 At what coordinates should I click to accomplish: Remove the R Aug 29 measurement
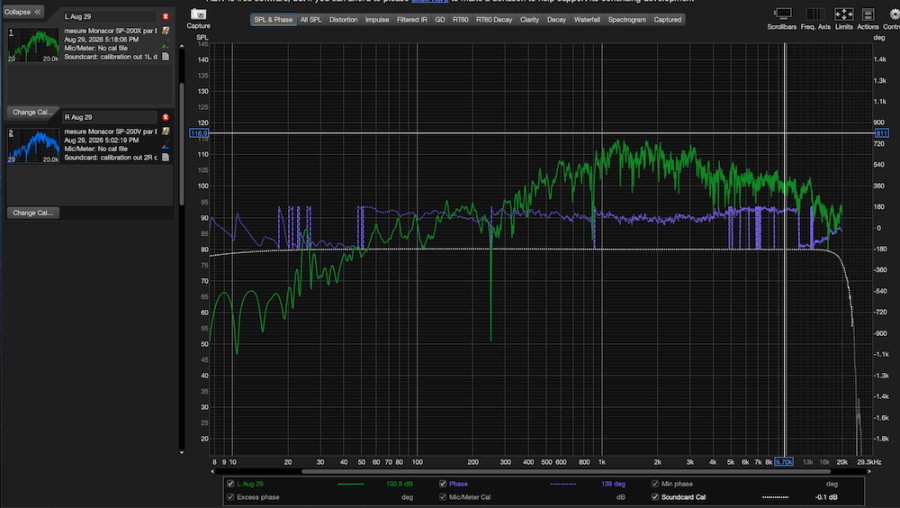165,117
